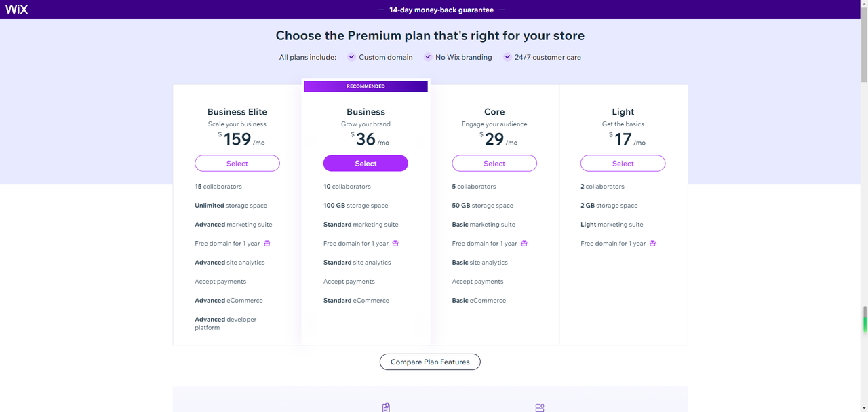Click gift icon in Business plan

tap(395, 243)
